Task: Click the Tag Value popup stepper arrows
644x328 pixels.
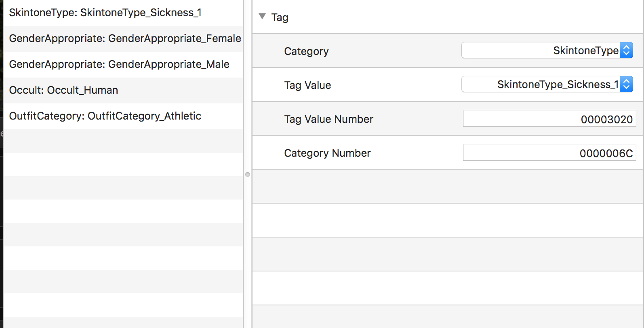Action: 626,84
